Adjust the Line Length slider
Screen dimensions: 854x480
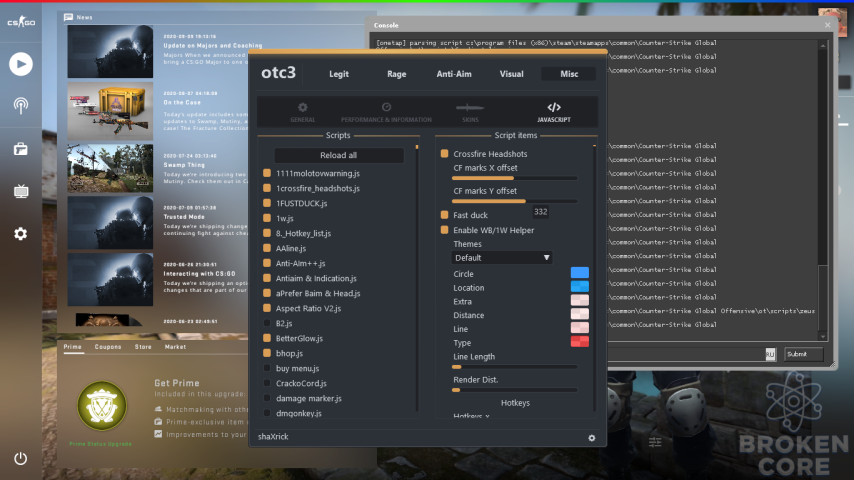pos(514,367)
